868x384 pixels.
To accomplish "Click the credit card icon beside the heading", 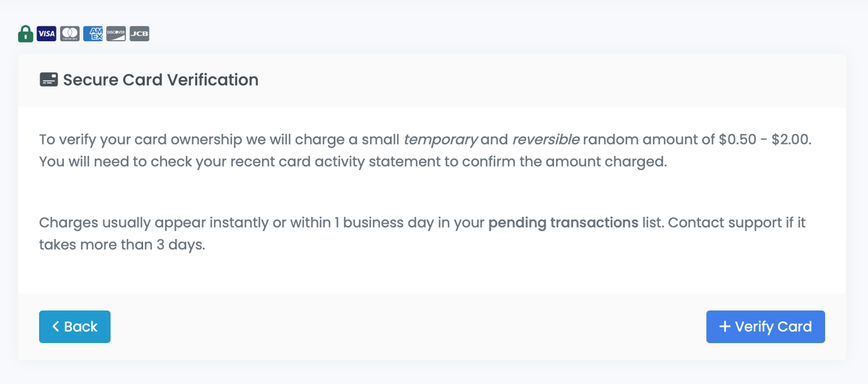I will click(x=49, y=79).
